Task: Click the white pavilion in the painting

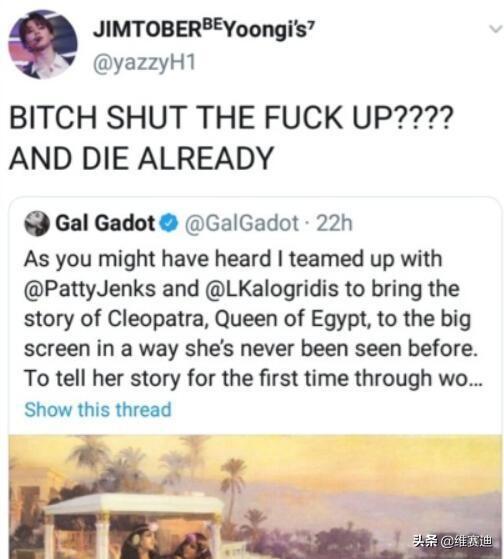Action: (x=135, y=524)
